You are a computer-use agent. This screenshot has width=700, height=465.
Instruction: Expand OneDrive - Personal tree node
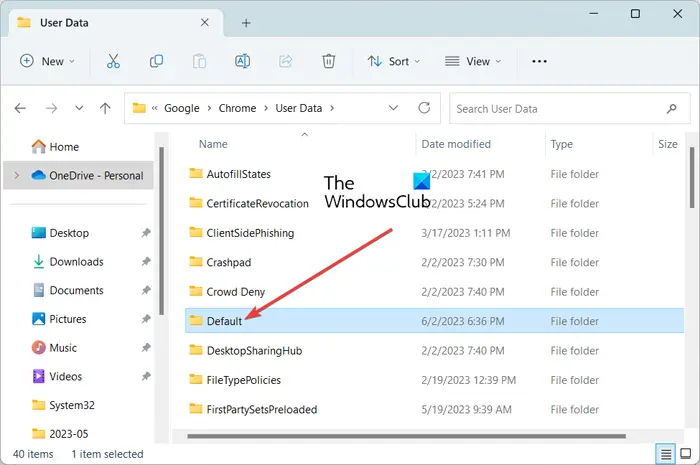click(17, 175)
